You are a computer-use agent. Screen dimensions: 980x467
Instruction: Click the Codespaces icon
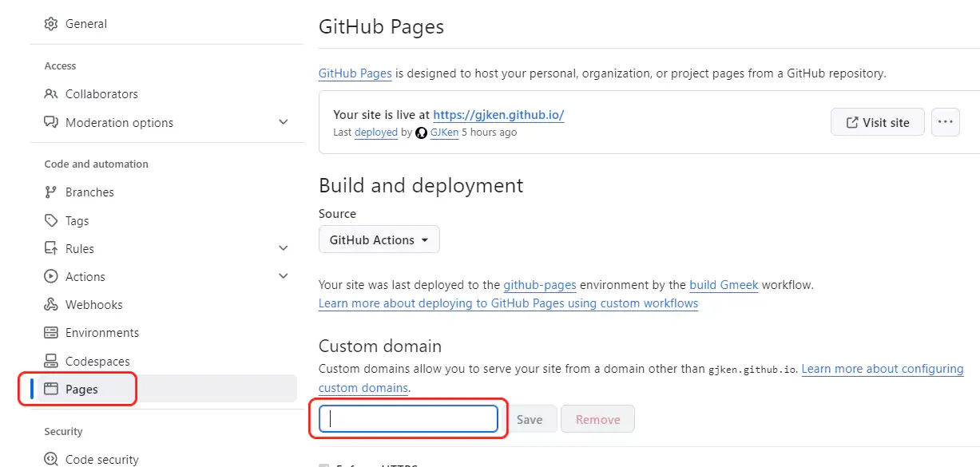(51, 362)
